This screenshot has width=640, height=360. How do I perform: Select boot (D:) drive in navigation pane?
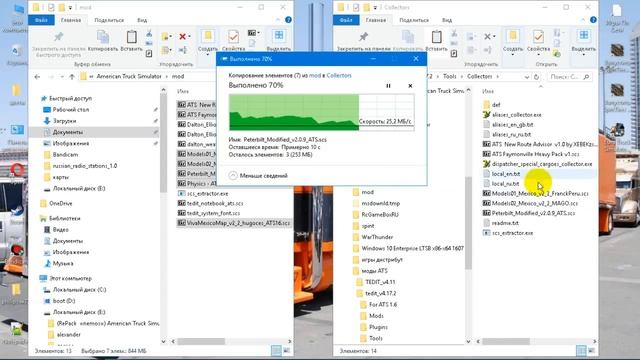point(64,301)
